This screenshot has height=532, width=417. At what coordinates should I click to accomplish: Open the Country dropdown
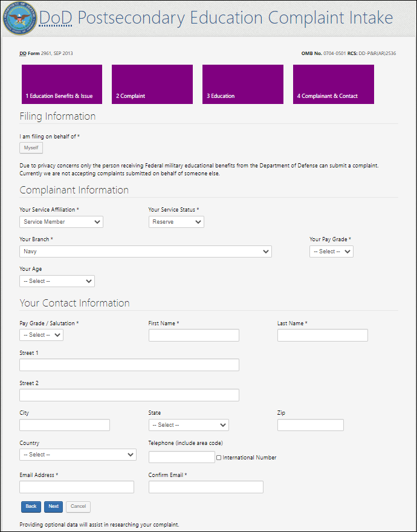[x=78, y=455]
